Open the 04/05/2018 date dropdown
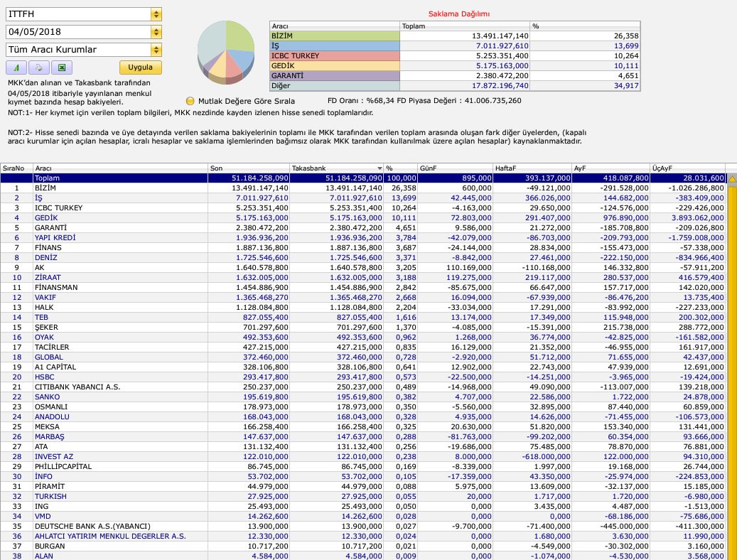 click(x=156, y=32)
